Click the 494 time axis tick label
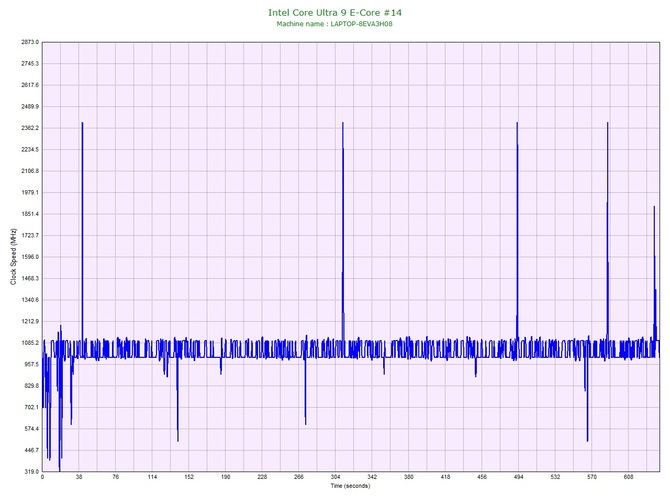Image resolution: width=670 pixels, height=503 pixels. pyautogui.click(x=519, y=477)
